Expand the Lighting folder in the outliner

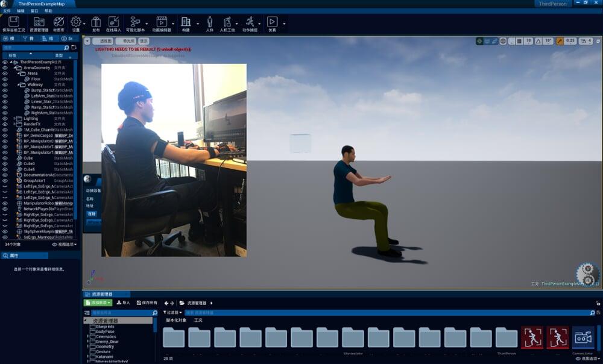pos(14,118)
